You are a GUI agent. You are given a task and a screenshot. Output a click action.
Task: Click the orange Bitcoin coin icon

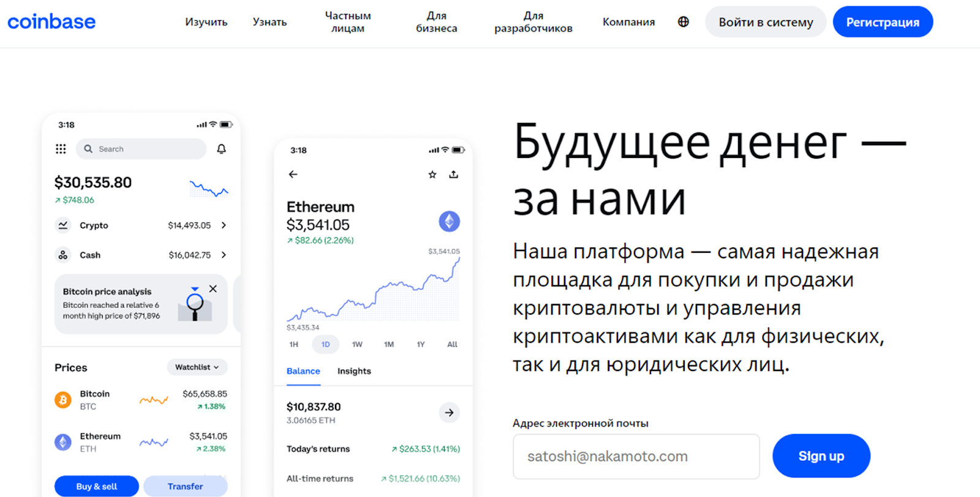pos(63,400)
